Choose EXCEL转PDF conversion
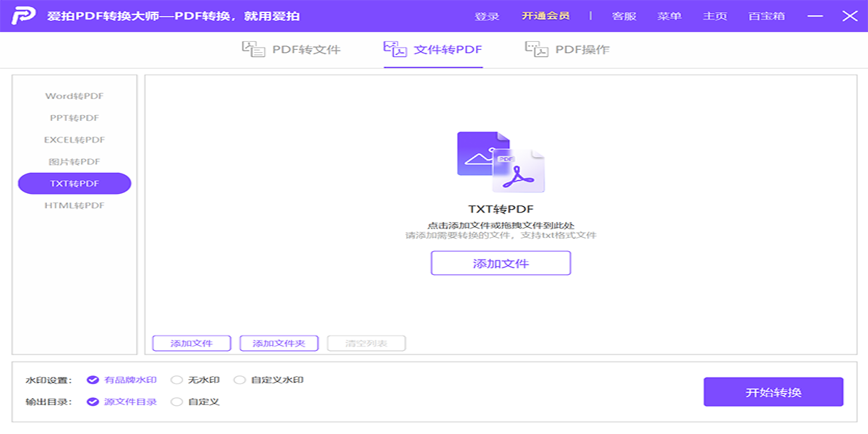The width and height of the screenshot is (868, 434). pyautogui.click(x=75, y=140)
